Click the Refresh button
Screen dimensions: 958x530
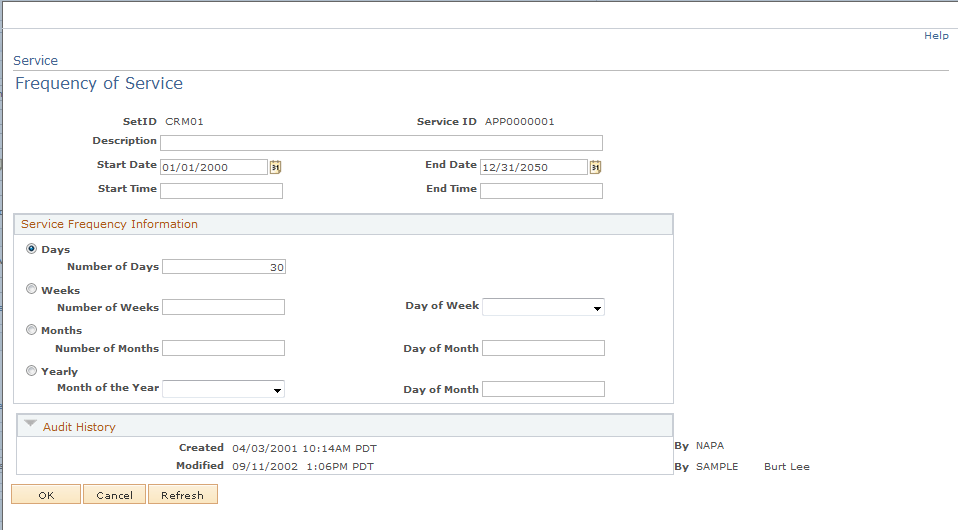point(183,495)
